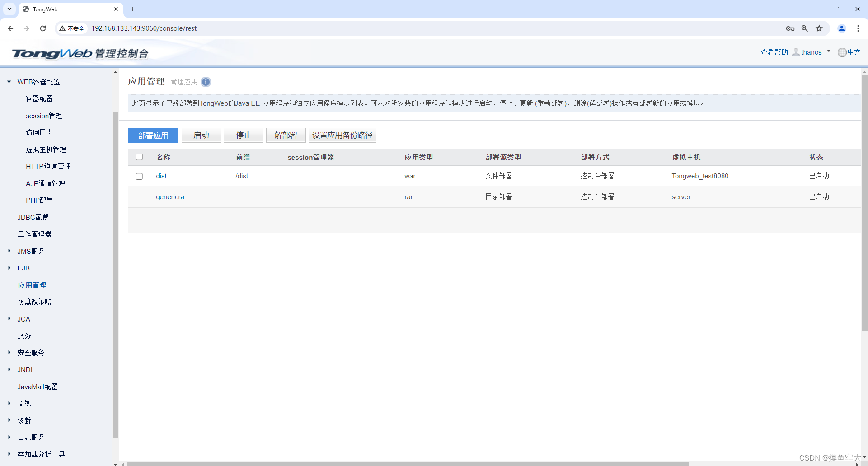Open PHP配置 in the sidebar
This screenshot has width=868, height=466.
point(39,200)
